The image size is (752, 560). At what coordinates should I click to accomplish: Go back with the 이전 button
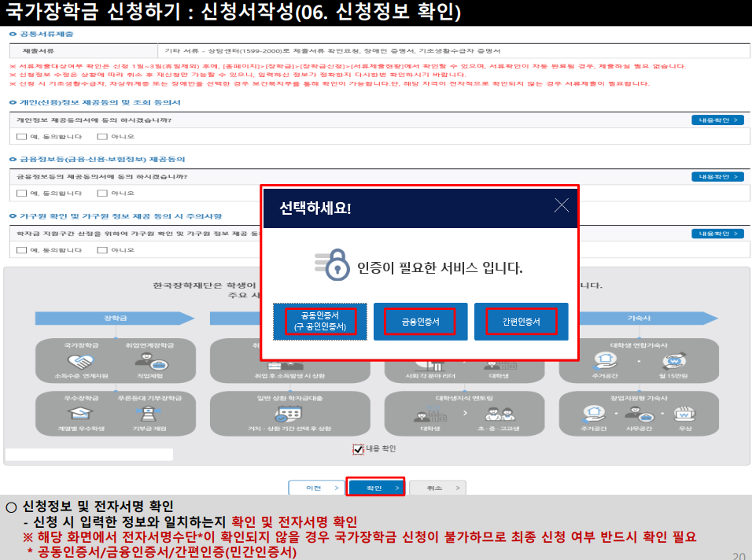[316, 488]
